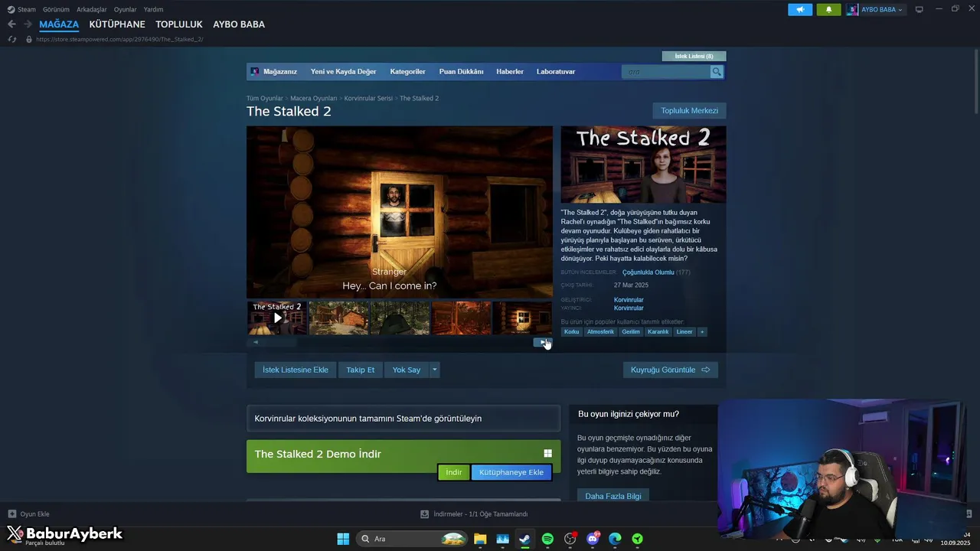Open the Kategoriler store menu

(x=407, y=71)
